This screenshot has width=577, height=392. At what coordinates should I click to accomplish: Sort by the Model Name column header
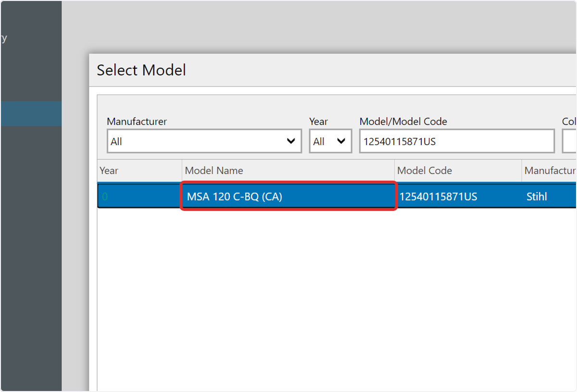(x=288, y=171)
